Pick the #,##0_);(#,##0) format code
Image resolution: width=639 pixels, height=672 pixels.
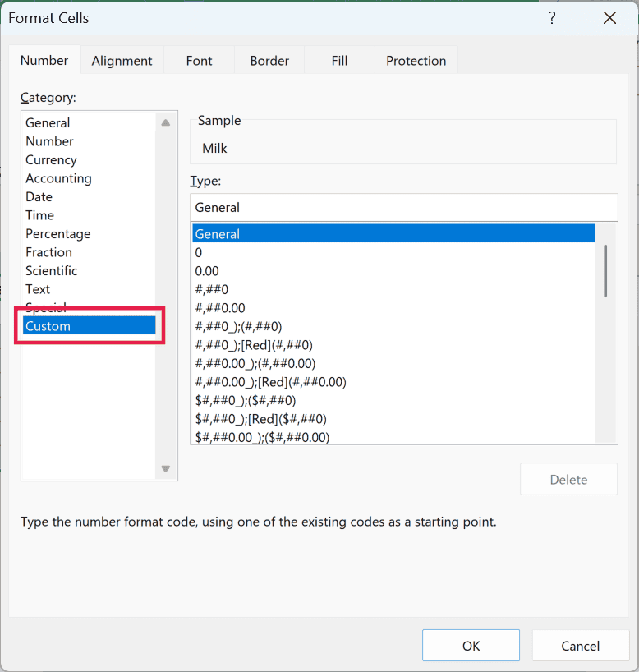pos(393,326)
